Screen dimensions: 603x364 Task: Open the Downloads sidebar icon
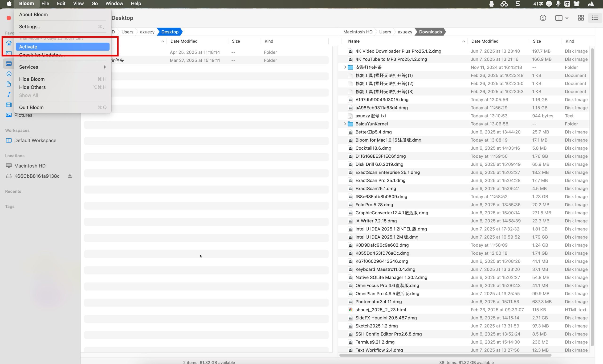pyautogui.click(x=9, y=74)
